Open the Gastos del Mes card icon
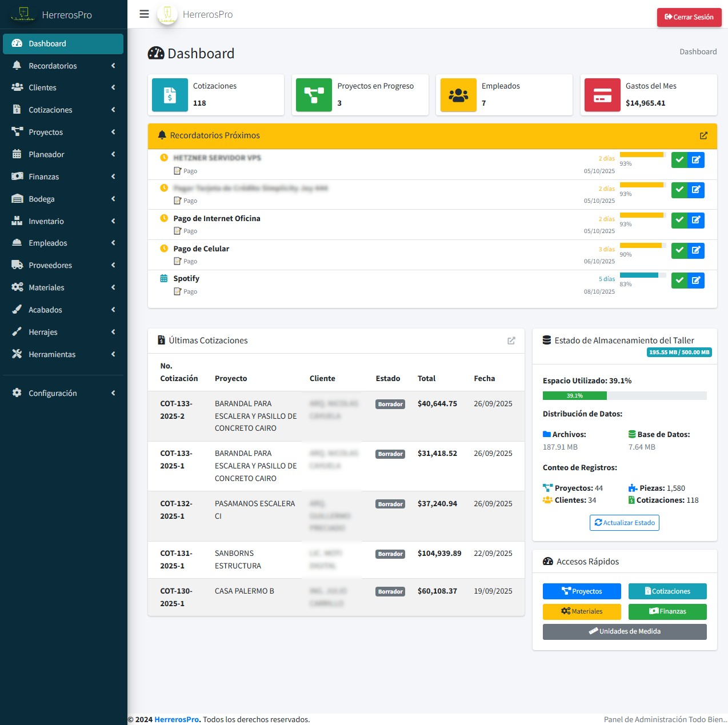Viewport: 728px width, 725px height. [602, 94]
